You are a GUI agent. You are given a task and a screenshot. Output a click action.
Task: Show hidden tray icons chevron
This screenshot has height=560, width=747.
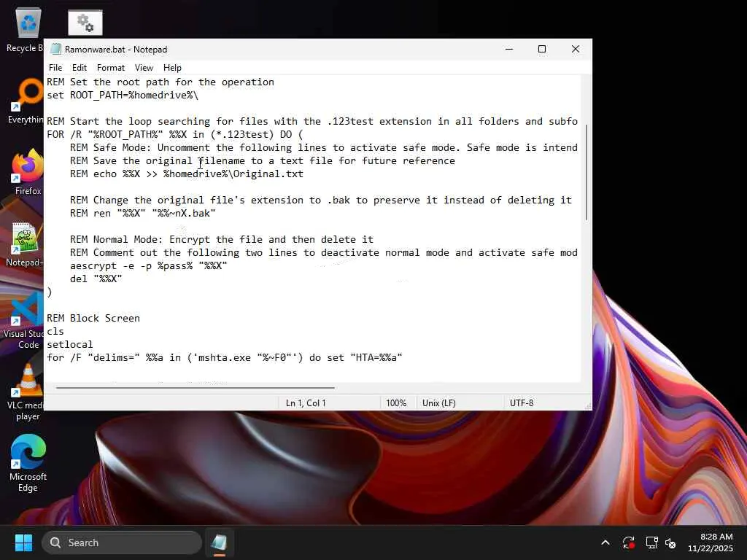[x=605, y=542]
